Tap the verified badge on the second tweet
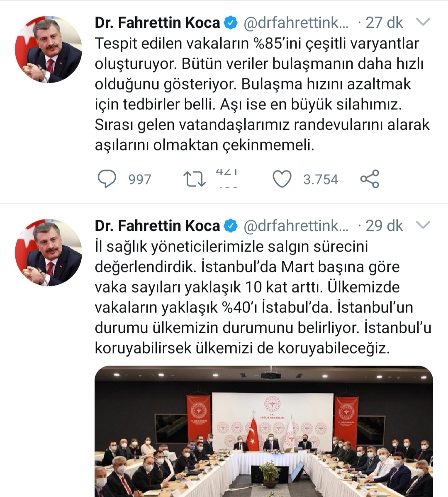 (231, 226)
